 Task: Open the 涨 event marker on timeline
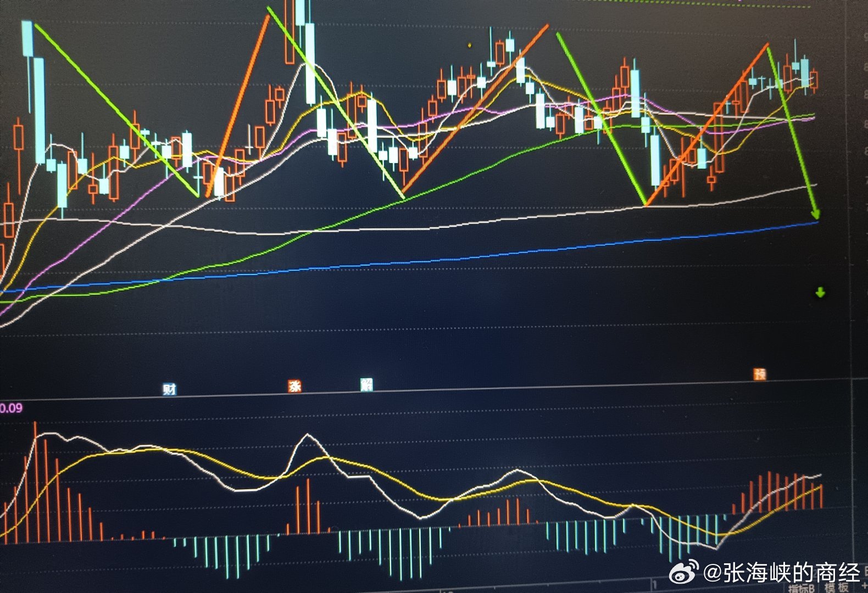click(x=295, y=386)
